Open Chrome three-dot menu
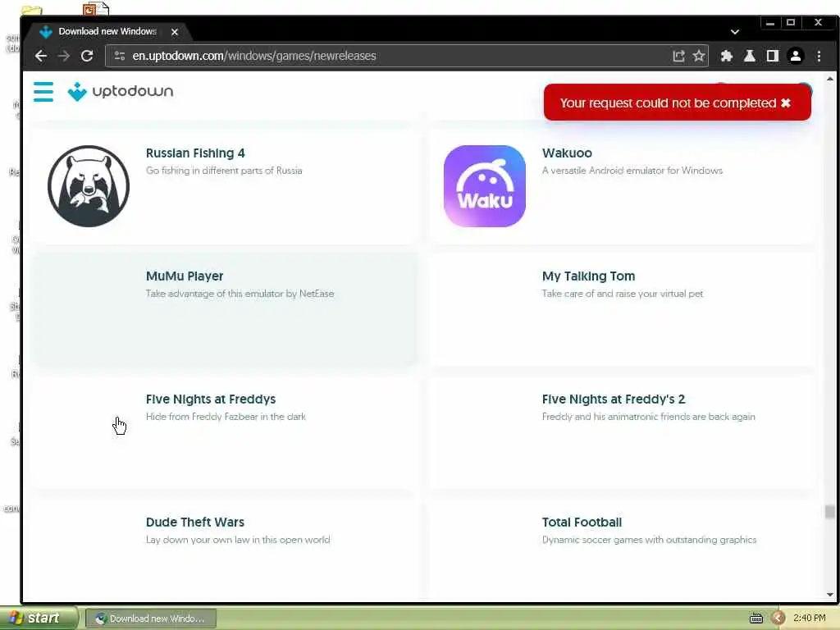The height and width of the screenshot is (630, 840). point(819,56)
